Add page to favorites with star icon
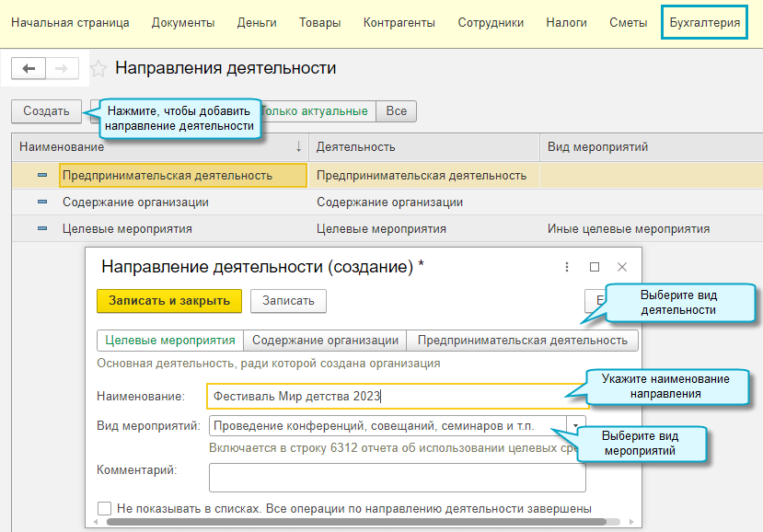 (99, 69)
